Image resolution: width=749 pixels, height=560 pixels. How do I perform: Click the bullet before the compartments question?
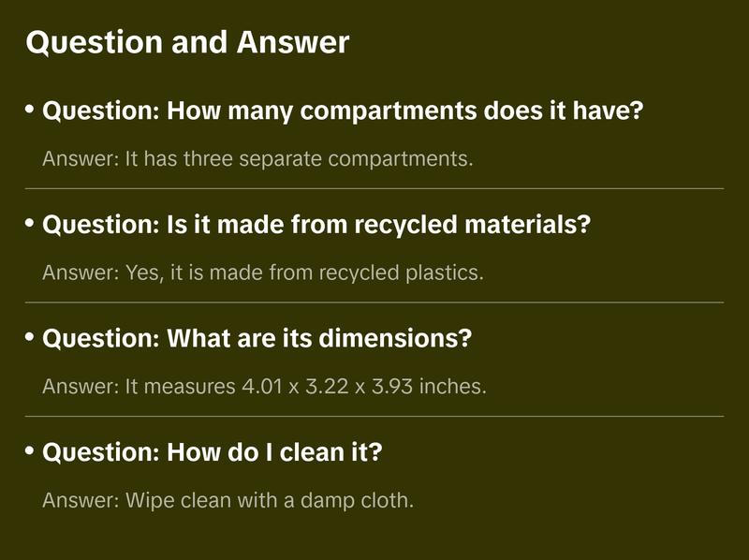30,111
